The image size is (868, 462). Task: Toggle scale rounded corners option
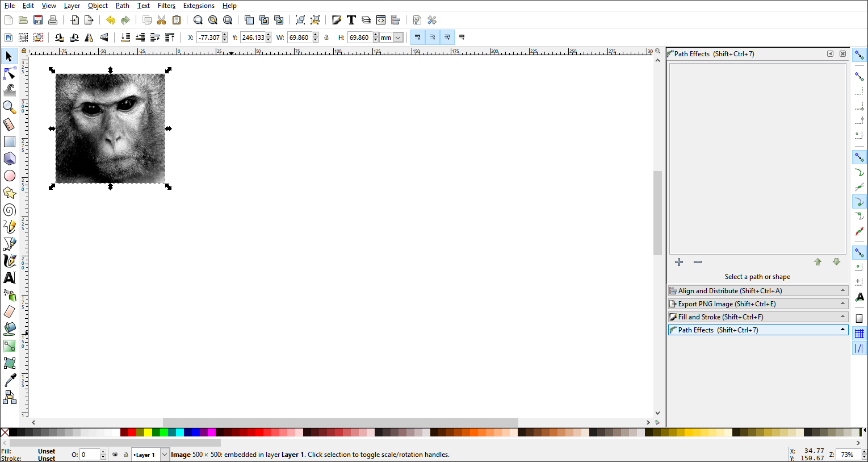pos(432,38)
